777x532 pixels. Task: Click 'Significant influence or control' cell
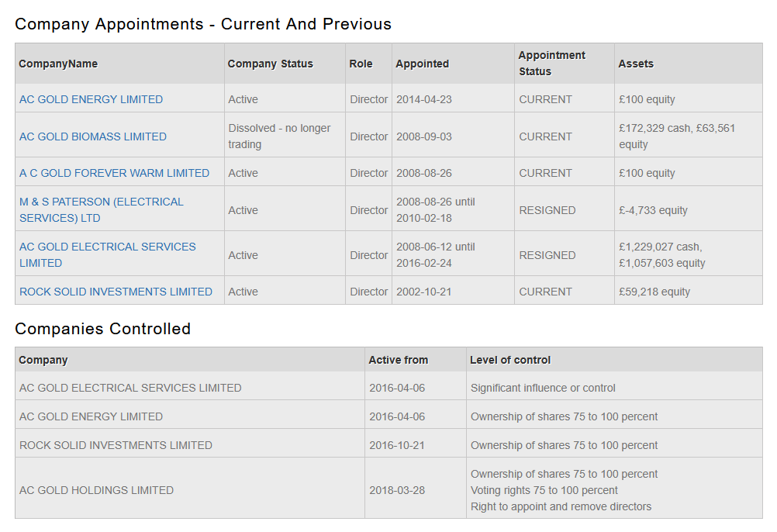[543, 388]
